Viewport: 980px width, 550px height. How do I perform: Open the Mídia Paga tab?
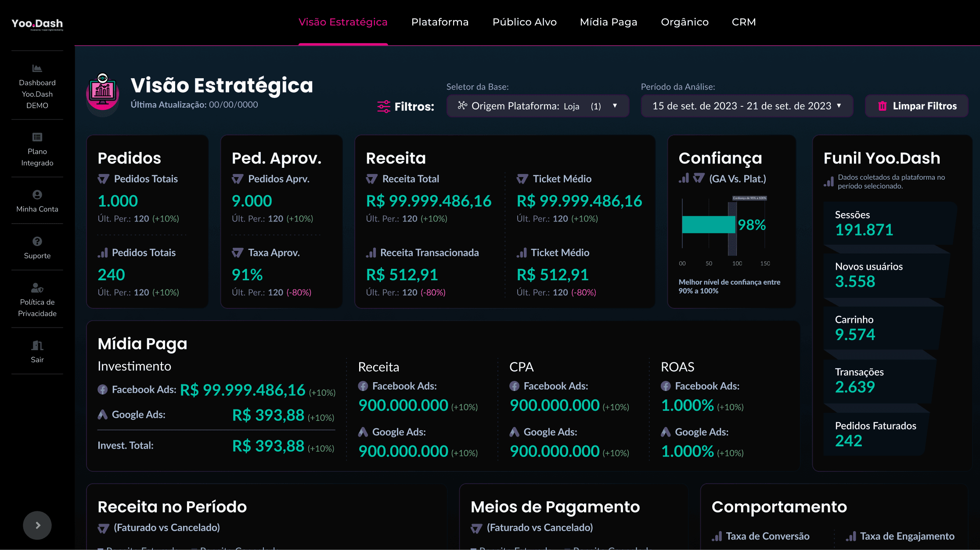point(609,22)
